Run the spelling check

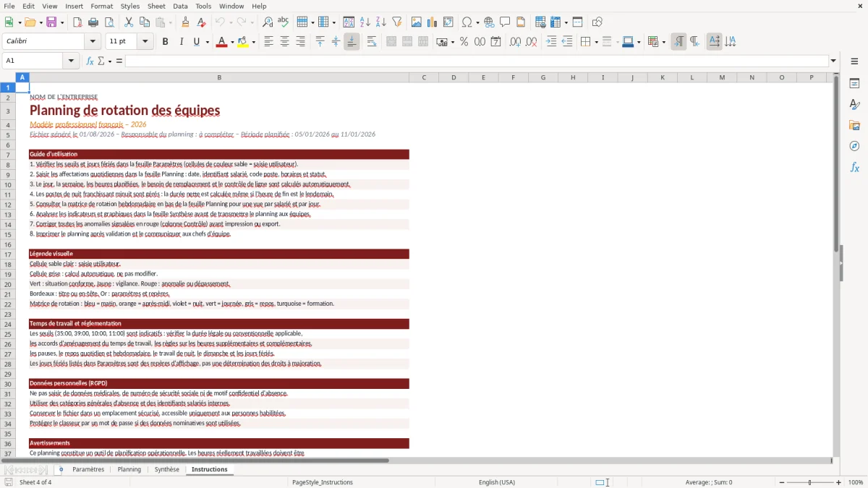[x=283, y=22]
